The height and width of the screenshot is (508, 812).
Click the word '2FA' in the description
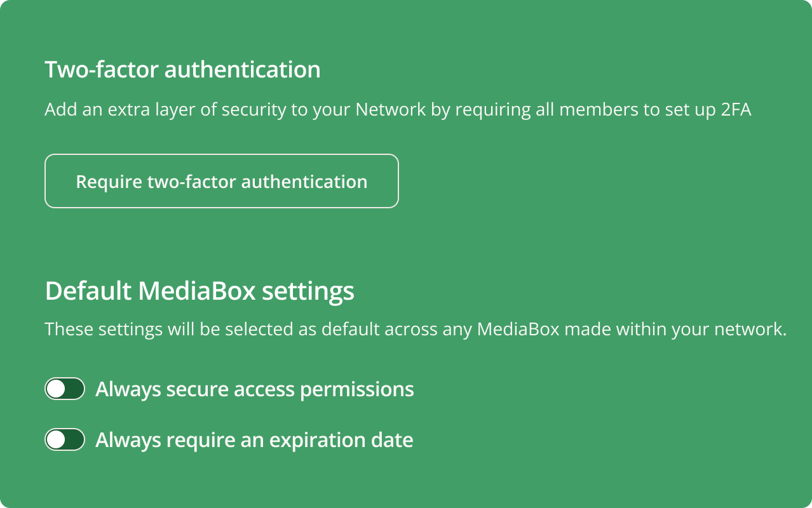pyautogui.click(x=736, y=109)
